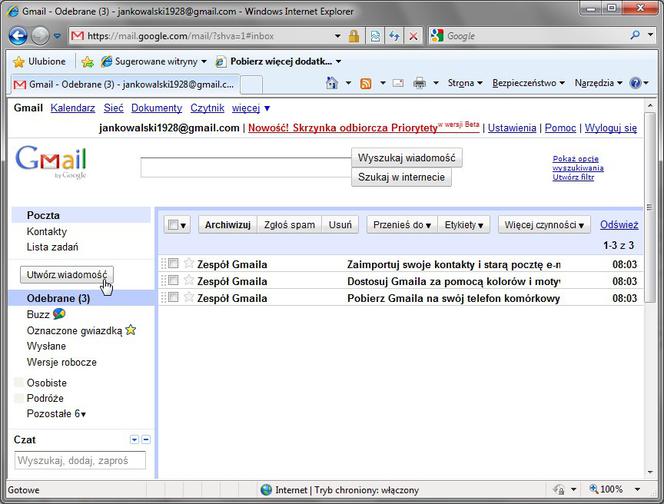
Task: Click the Print icon
Action: click(419, 83)
